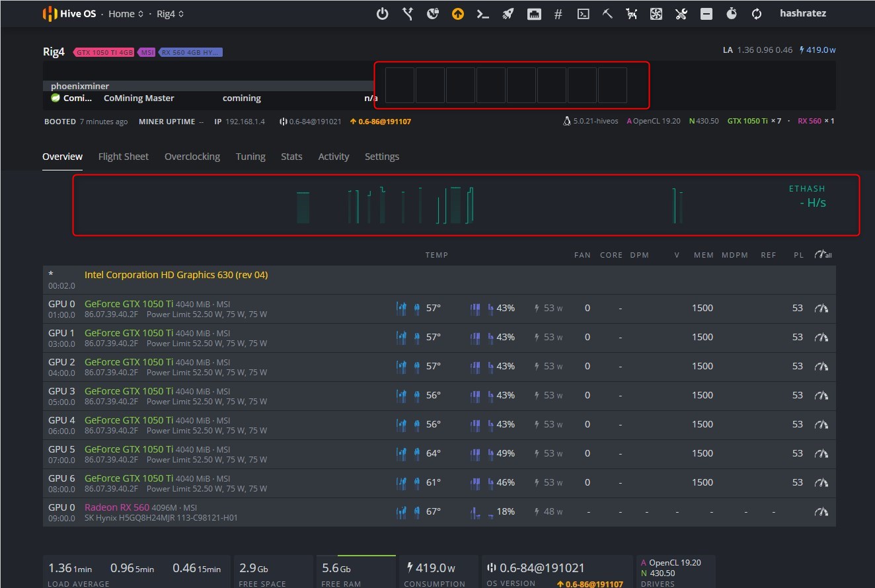Click the stopwatch icon in toolbar
Screen dimensions: 875x588
[x=732, y=14]
